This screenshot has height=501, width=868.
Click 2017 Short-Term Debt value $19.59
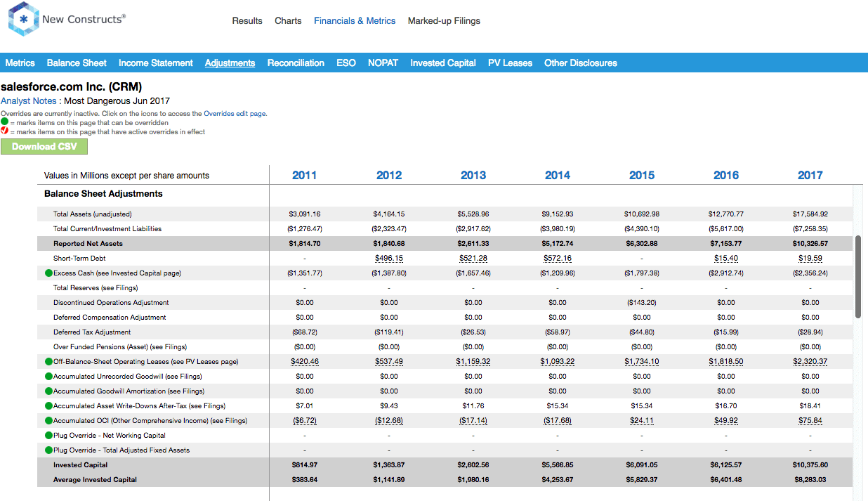tap(810, 259)
